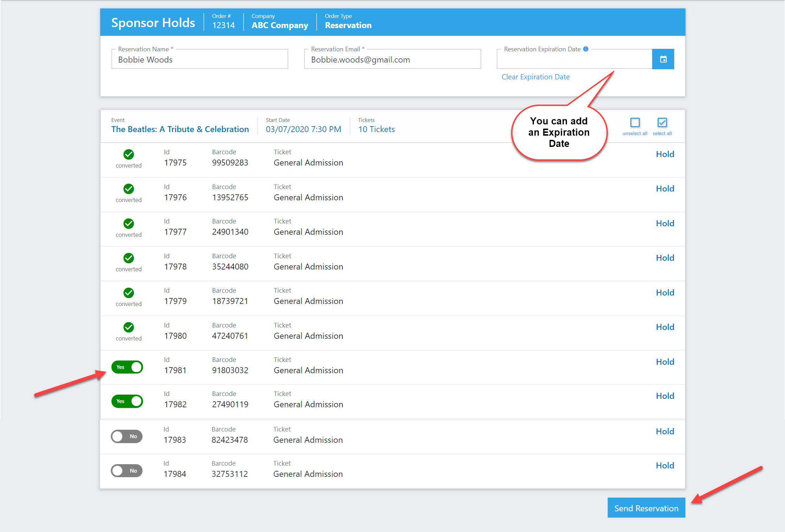785x532 pixels.
Task: Click barcode 18739721
Action: (230, 301)
